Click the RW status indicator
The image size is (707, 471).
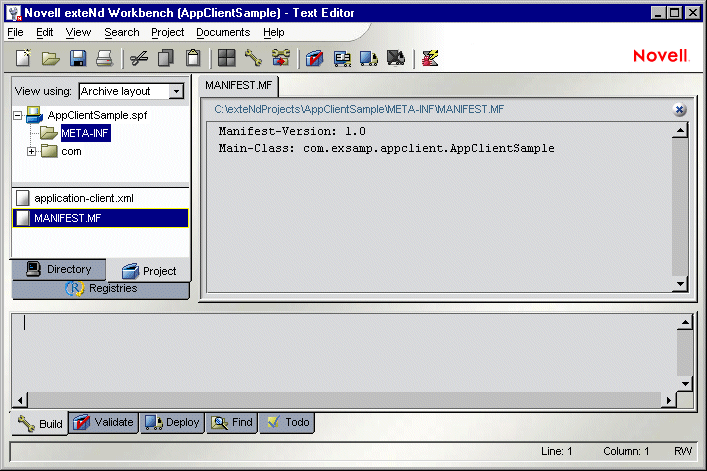tap(683, 451)
